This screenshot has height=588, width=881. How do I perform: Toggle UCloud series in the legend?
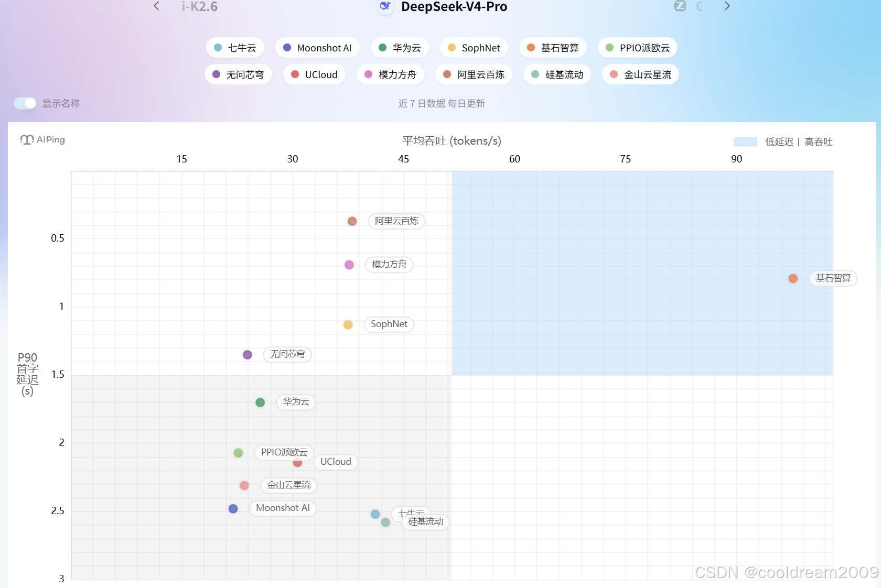pyautogui.click(x=314, y=74)
